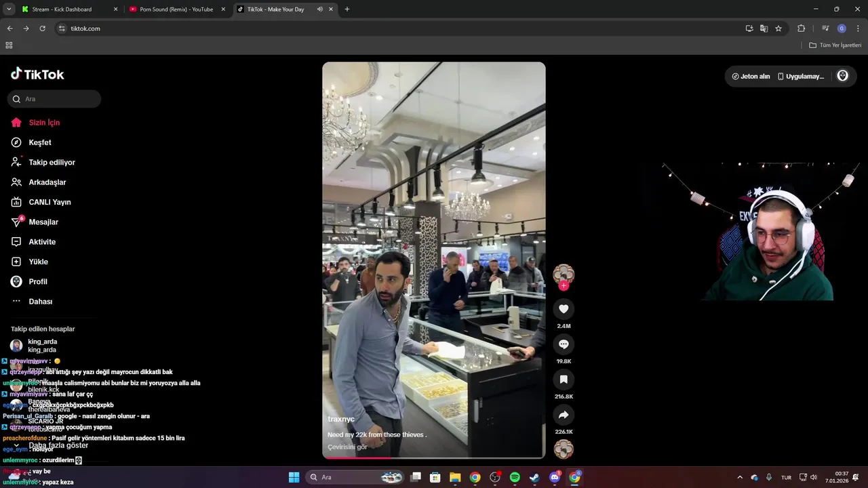Viewport: 868px width, 488px height.
Task: Open Discord from the taskbar
Action: [x=555, y=477]
